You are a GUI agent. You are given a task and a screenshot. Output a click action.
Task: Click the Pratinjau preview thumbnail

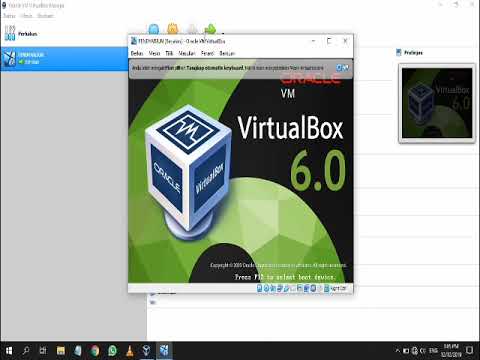click(437, 103)
